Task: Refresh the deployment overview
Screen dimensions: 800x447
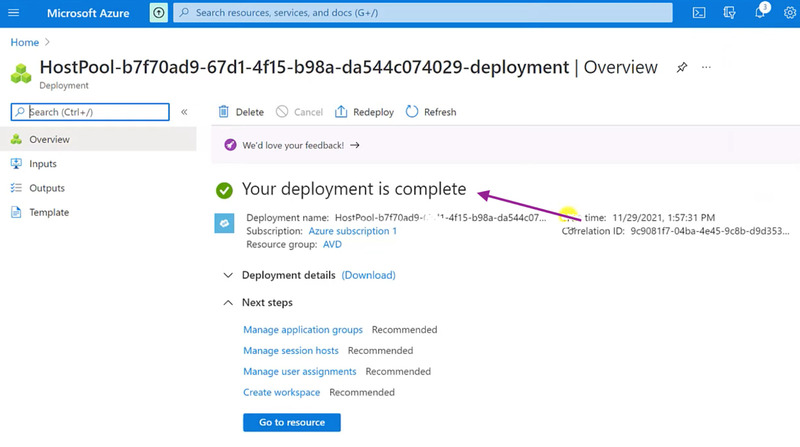Action: [431, 112]
